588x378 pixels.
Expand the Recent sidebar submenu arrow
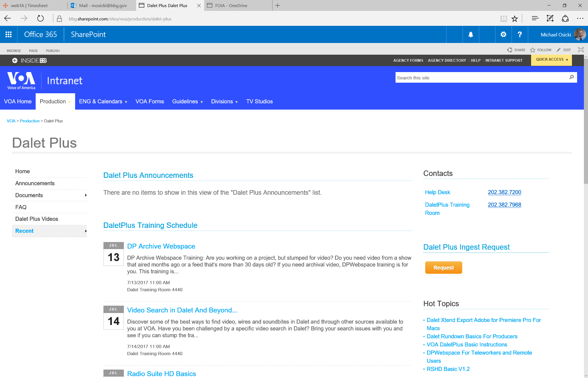(86, 231)
